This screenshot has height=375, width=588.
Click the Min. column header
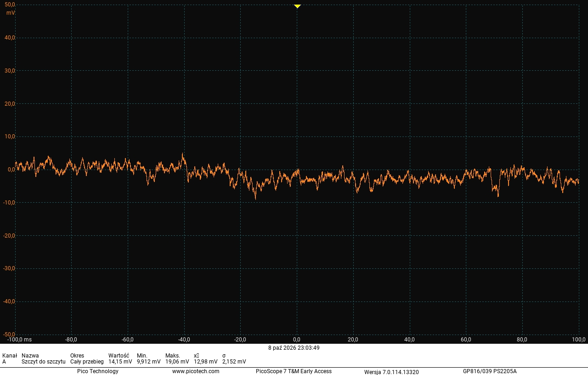click(142, 356)
